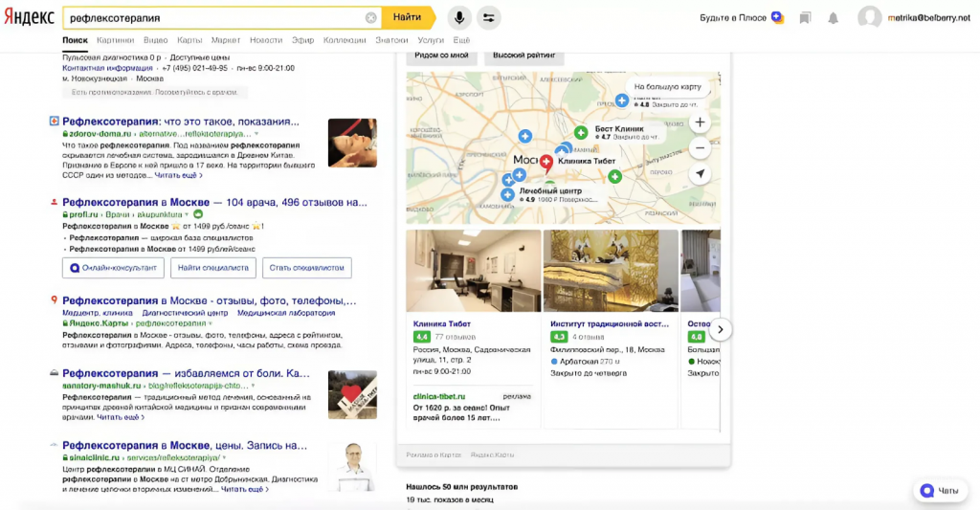Switch to the Картинки tab
980x510 pixels.
(x=116, y=40)
